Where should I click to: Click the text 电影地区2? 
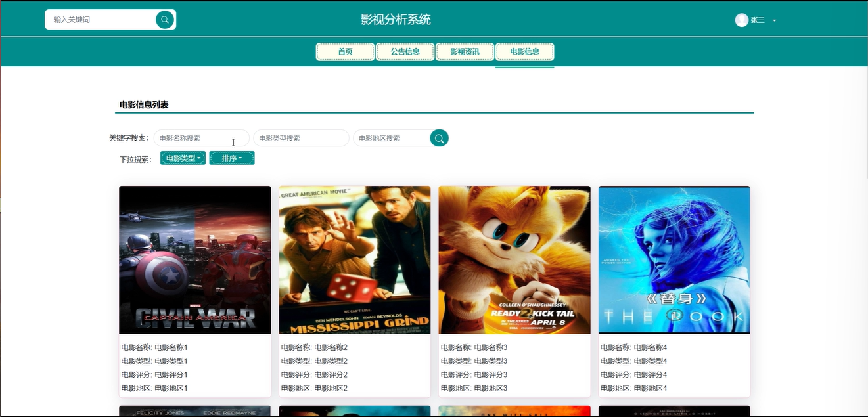(331, 389)
